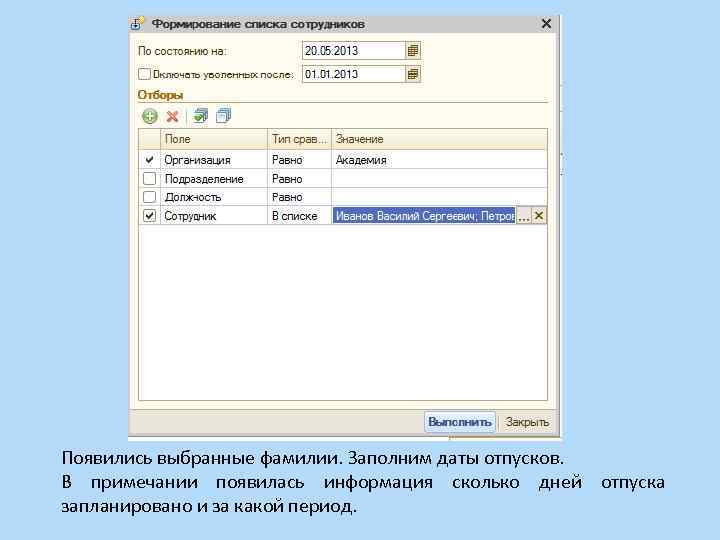Click the green add filter icon
Viewport: 720px width, 540px height.
coord(150,116)
